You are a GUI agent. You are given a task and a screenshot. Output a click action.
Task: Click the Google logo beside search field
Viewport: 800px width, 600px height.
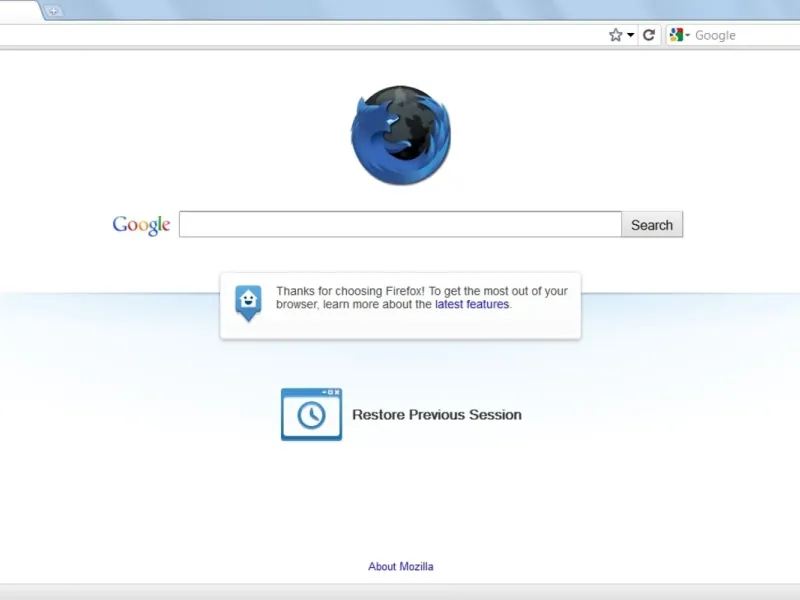pyautogui.click(x=141, y=225)
